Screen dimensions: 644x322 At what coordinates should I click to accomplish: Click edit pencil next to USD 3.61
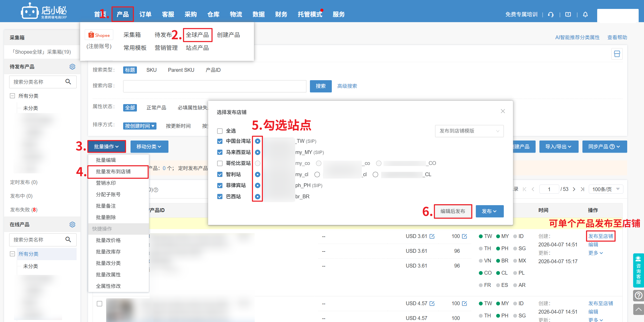tap(432, 236)
